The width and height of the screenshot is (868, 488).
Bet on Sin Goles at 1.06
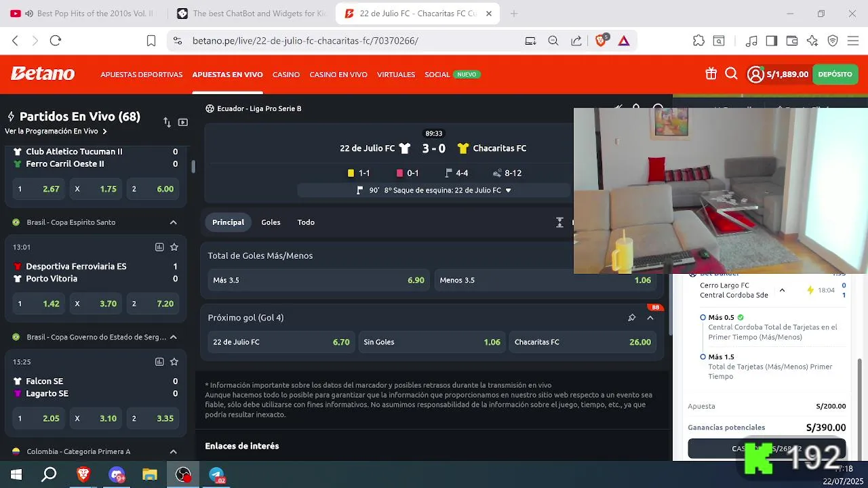[x=432, y=342]
